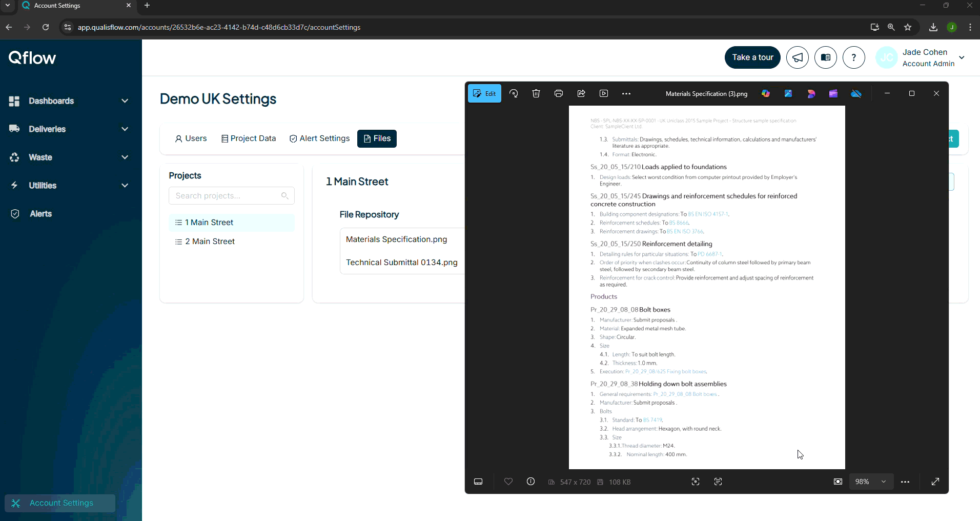This screenshot has width=980, height=521.
Task: Open the help question mark icon
Action: (853, 57)
